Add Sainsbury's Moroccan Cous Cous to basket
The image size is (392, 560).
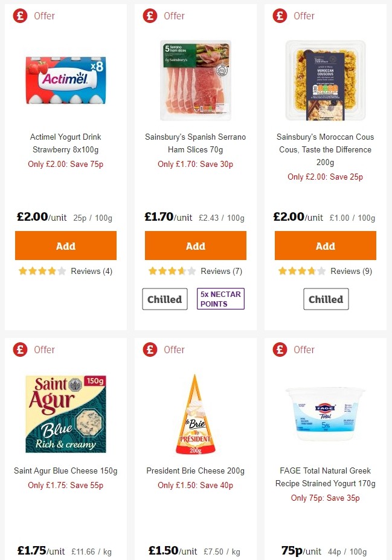click(x=325, y=246)
